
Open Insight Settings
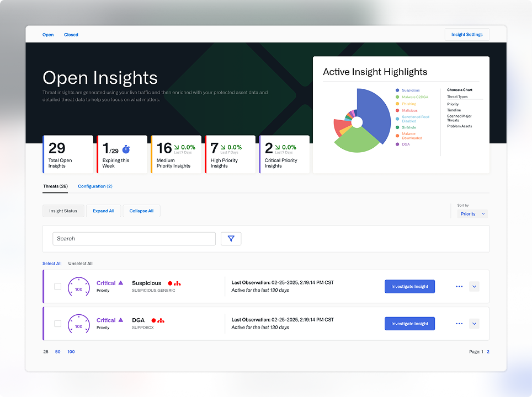[467, 35]
